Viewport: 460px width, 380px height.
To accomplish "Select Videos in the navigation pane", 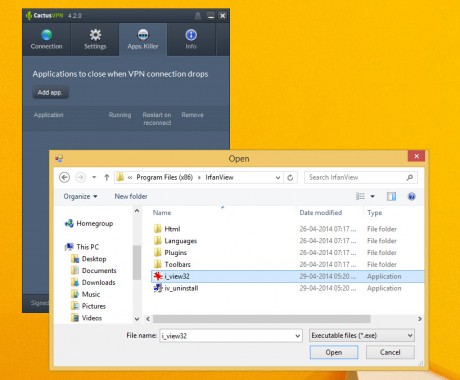I will coord(86,318).
